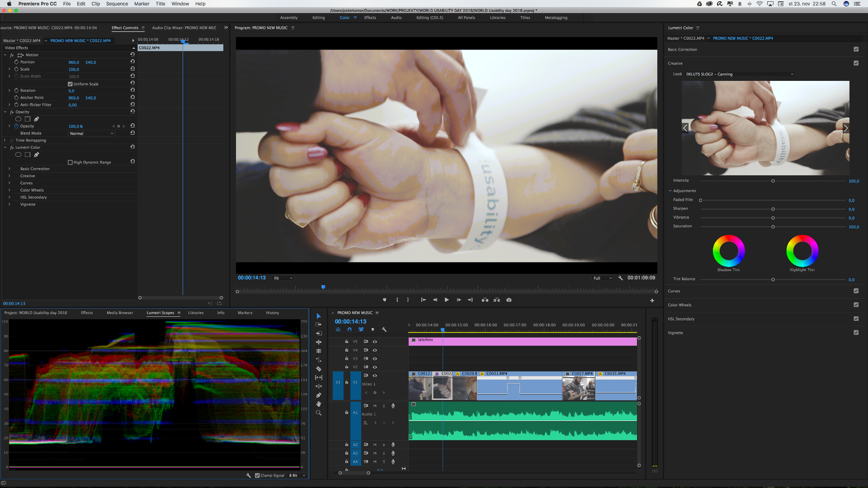Toggle Linked Selection in timeline
The image size is (868, 488).
click(361, 329)
